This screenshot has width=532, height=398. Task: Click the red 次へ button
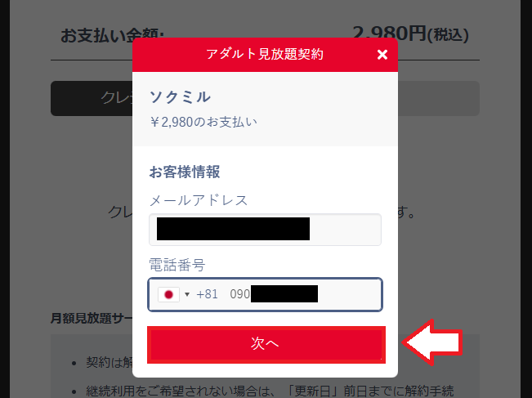(266, 344)
